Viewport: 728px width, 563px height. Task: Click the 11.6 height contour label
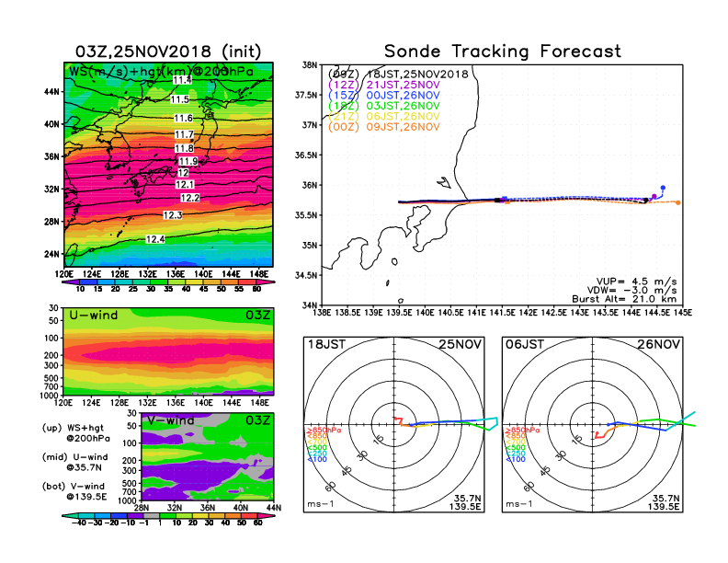click(x=184, y=118)
